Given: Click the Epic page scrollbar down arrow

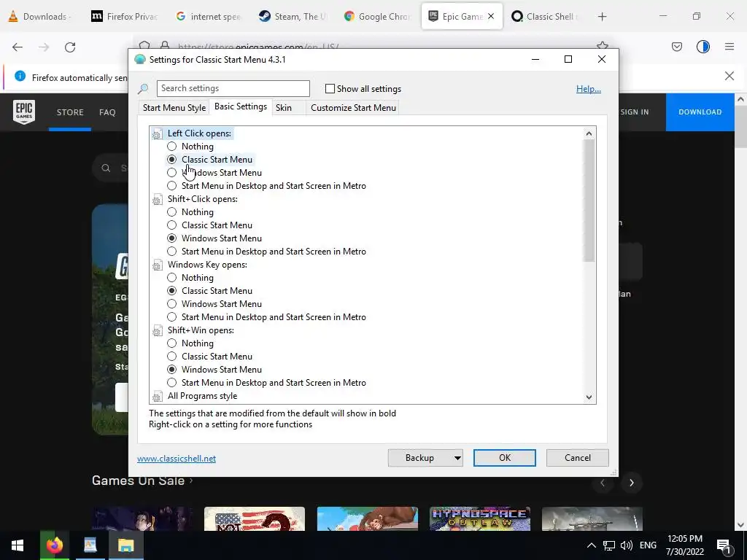Looking at the screenshot, I should [740, 525].
